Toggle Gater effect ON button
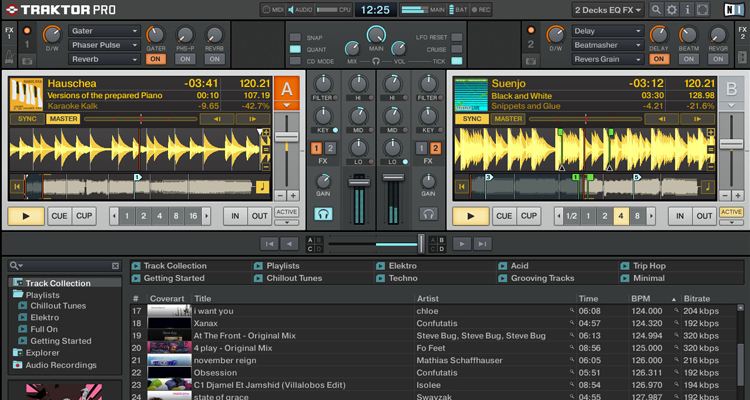This screenshot has width=750, height=400. coord(155,59)
